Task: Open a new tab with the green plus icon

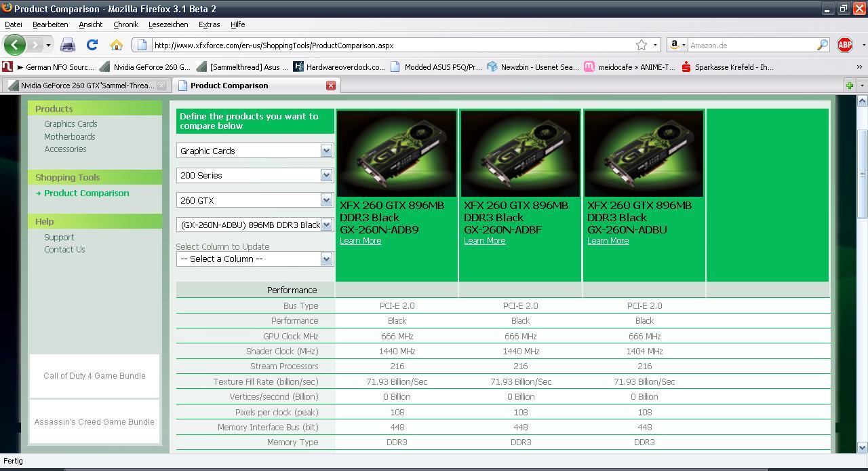Action: coord(849,86)
